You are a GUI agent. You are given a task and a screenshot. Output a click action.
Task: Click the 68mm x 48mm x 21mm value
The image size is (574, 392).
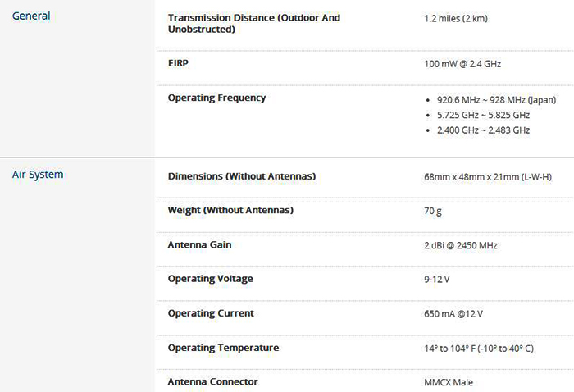click(x=488, y=177)
